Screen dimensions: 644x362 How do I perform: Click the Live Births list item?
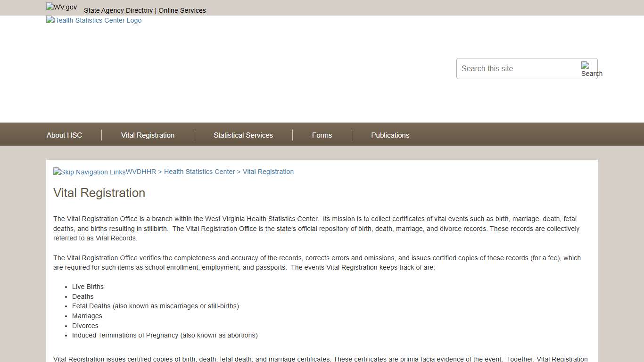pos(88,287)
